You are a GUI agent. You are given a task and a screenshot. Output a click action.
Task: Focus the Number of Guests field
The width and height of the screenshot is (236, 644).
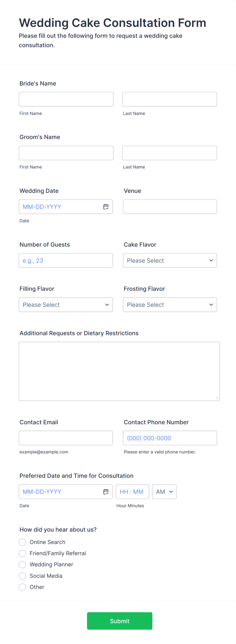pyautogui.click(x=66, y=260)
